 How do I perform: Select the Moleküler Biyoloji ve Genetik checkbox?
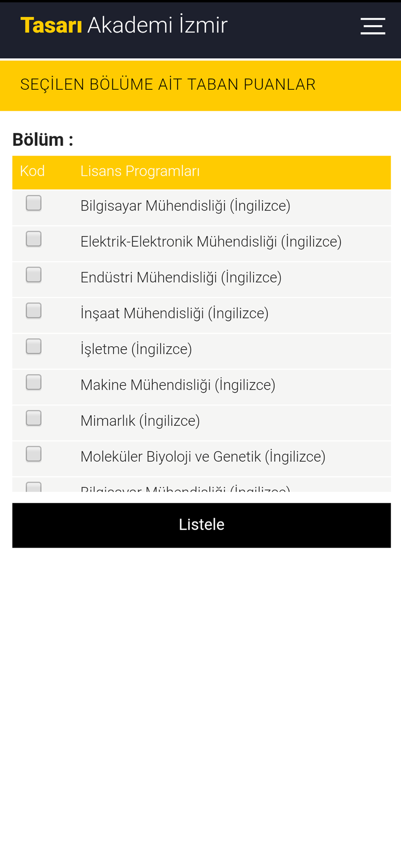(33, 454)
